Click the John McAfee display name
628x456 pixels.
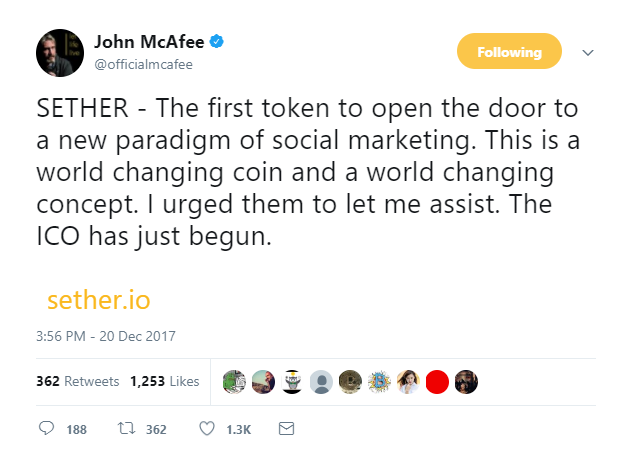(x=149, y=43)
